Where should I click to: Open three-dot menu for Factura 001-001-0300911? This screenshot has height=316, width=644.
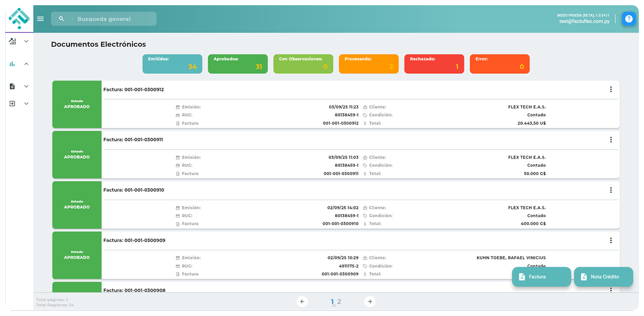pyautogui.click(x=611, y=140)
